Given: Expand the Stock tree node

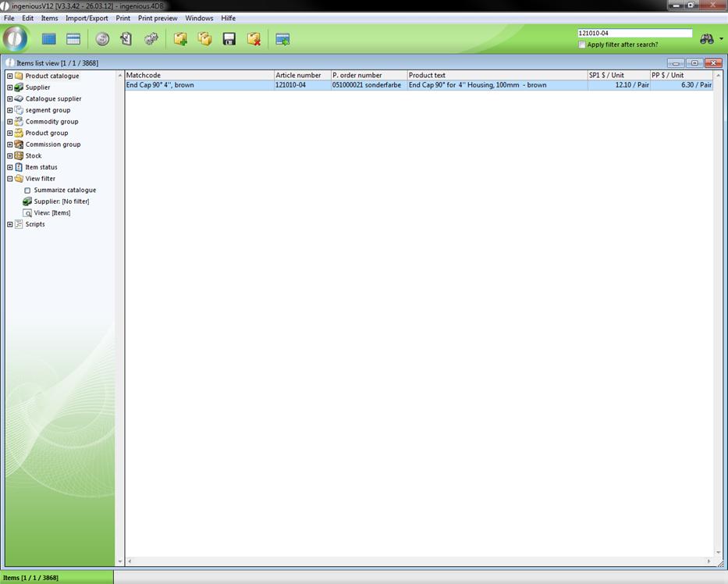Looking at the screenshot, I should point(9,156).
